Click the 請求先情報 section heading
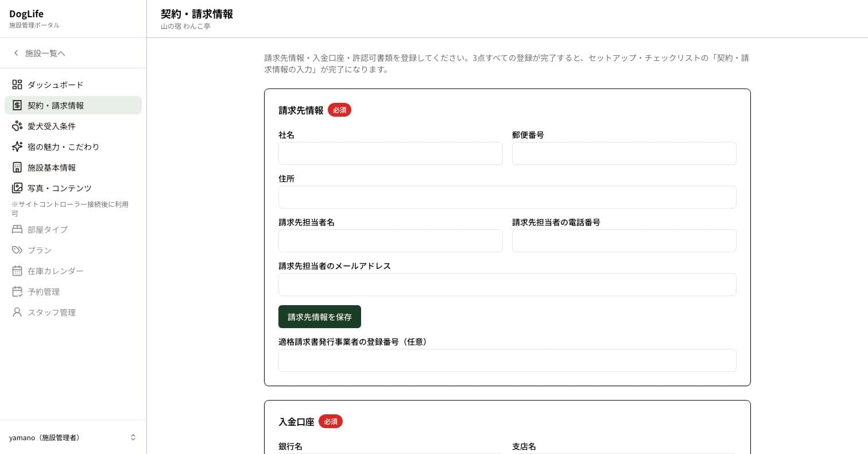Viewport: 868px width, 454px height. tap(301, 110)
